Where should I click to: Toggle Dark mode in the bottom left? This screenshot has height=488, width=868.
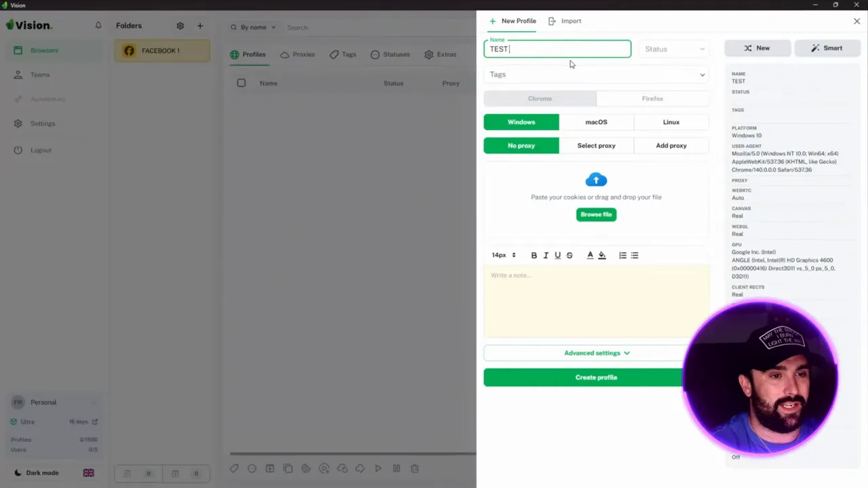(x=37, y=472)
